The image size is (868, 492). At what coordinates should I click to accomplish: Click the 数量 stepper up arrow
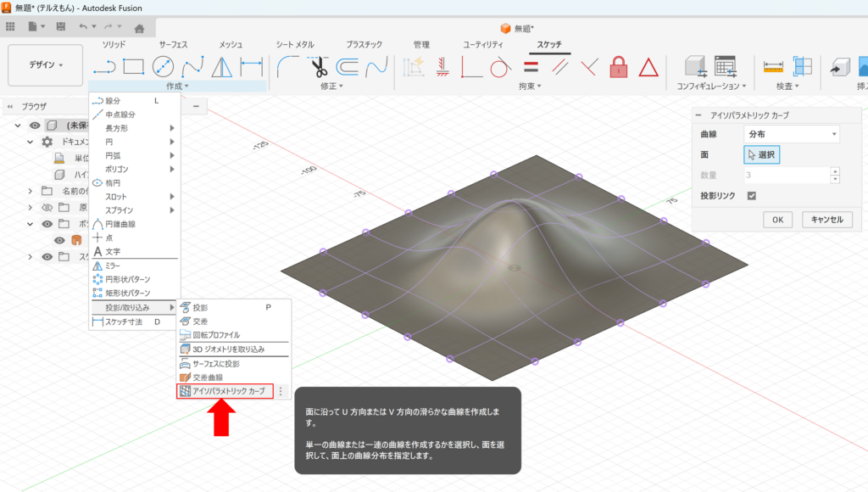tap(835, 171)
